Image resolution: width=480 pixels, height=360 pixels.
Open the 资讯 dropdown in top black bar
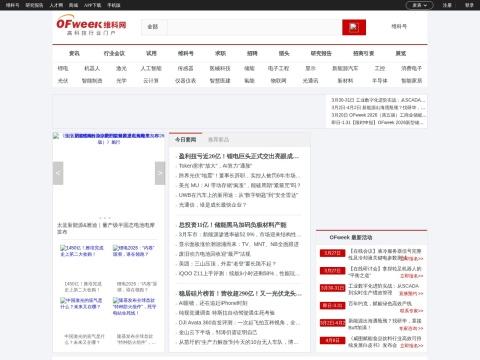tap(419, 5)
